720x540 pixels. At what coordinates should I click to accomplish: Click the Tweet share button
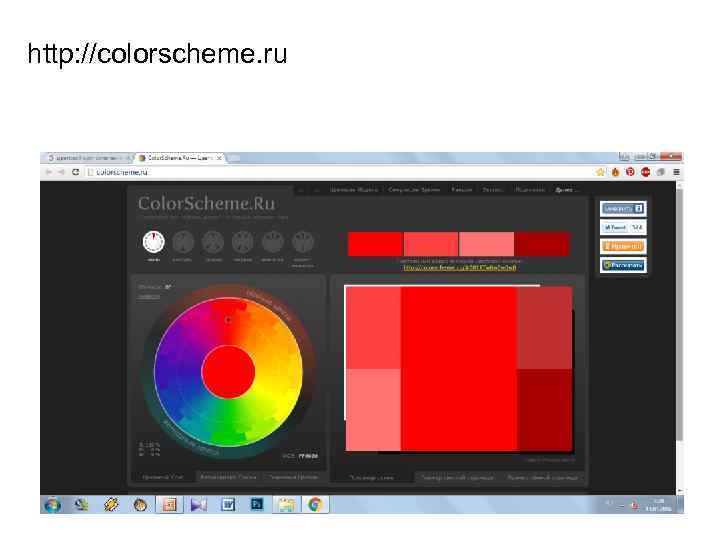tap(623, 228)
